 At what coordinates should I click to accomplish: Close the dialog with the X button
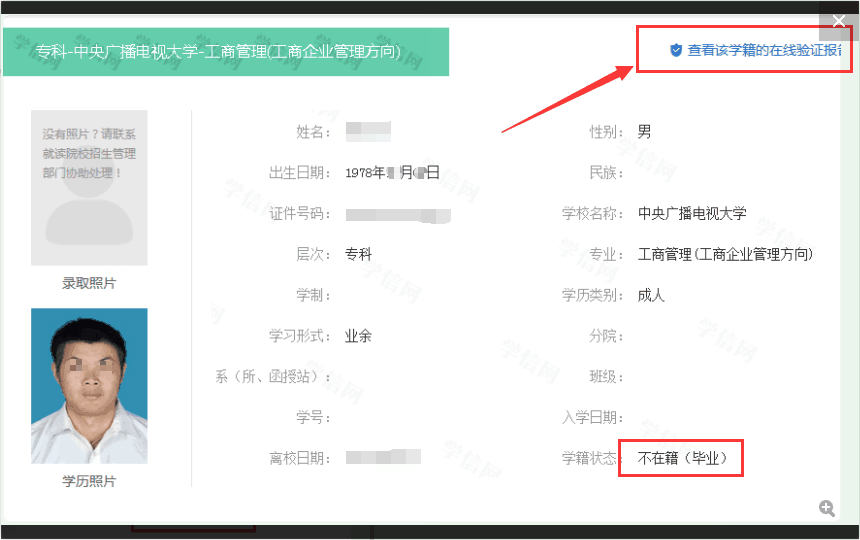839,21
